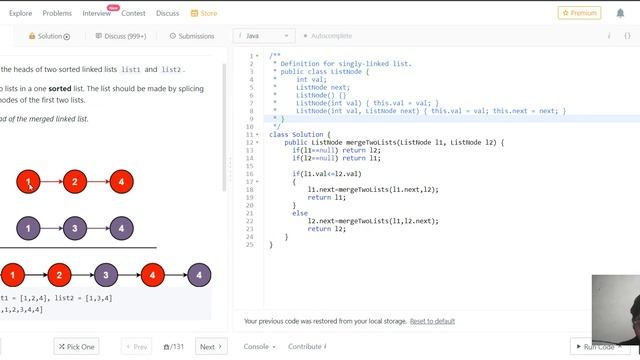The height and width of the screenshot is (360, 640).
Task: Click the line 'class Solution {'
Action: (x=300, y=134)
